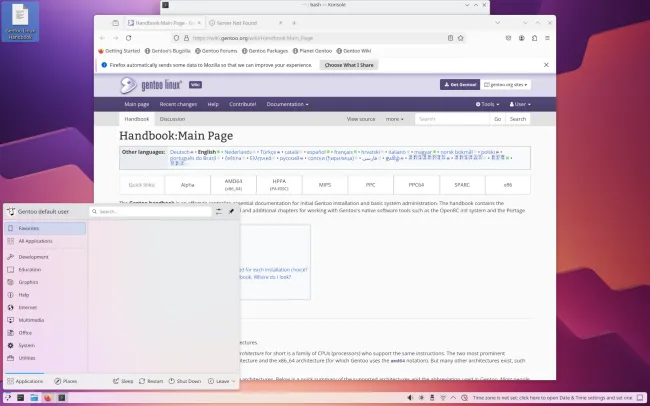The width and height of the screenshot is (650, 406).
Task: Open the wiki Tools dropdown
Action: (x=489, y=104)
